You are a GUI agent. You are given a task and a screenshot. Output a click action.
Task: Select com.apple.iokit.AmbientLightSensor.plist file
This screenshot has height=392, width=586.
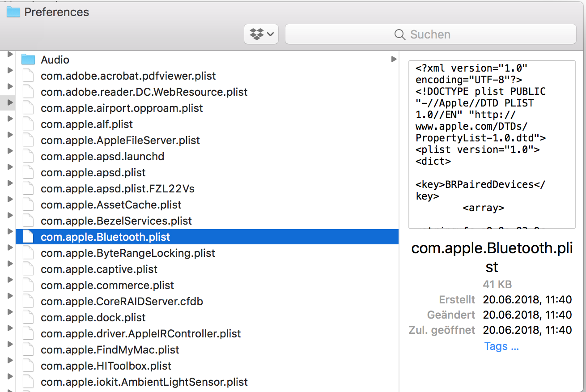144,382
